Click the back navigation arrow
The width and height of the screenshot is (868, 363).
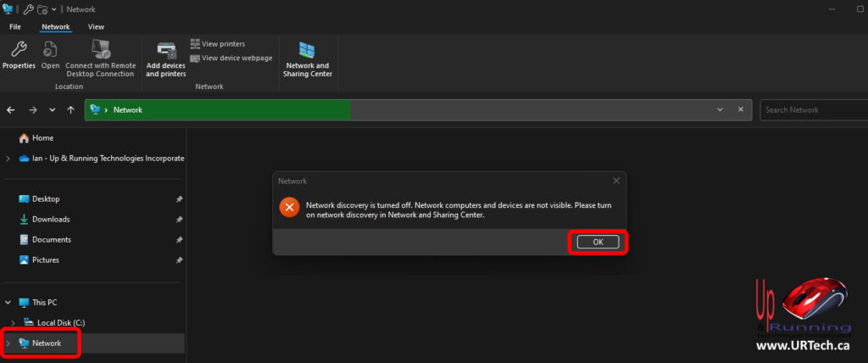(11, 110)
